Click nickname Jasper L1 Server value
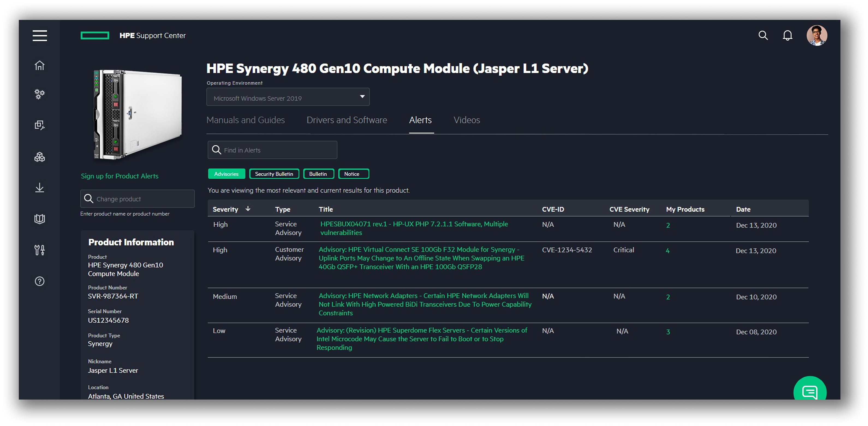This screenshot has width=868, height=426. point(113,370)
